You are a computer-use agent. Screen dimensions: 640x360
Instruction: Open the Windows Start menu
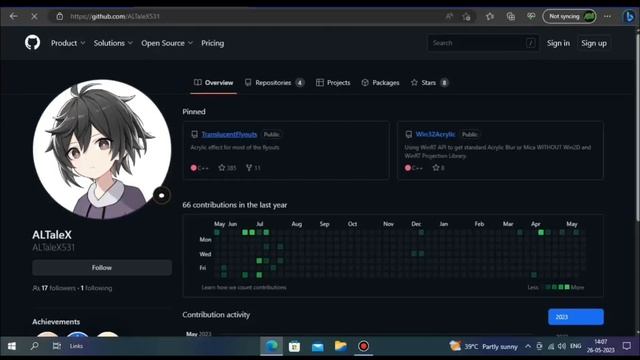tap(12, 346)
